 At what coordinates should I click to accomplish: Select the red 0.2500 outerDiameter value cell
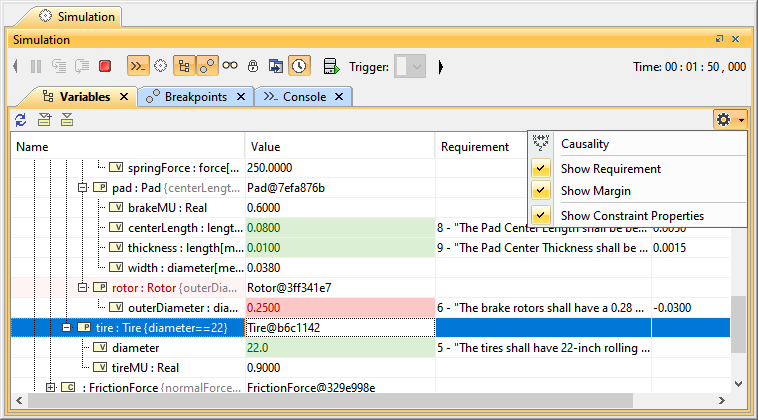click(340, 307)
